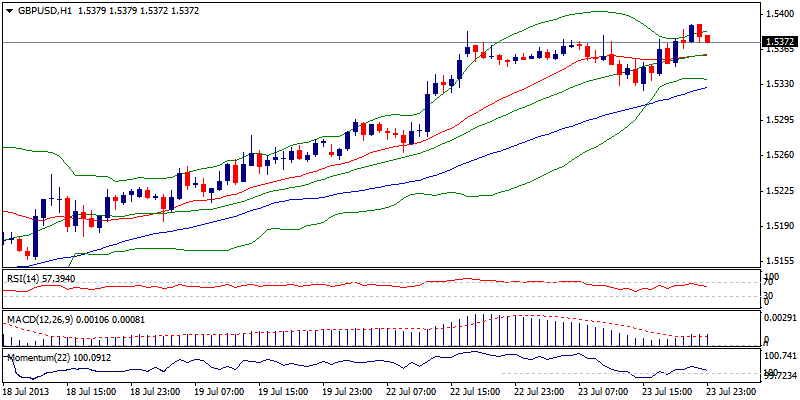The width and height of the screenshot is (800, 400).
Task: Click the last red candle on the chart
Action: (708, 38)
